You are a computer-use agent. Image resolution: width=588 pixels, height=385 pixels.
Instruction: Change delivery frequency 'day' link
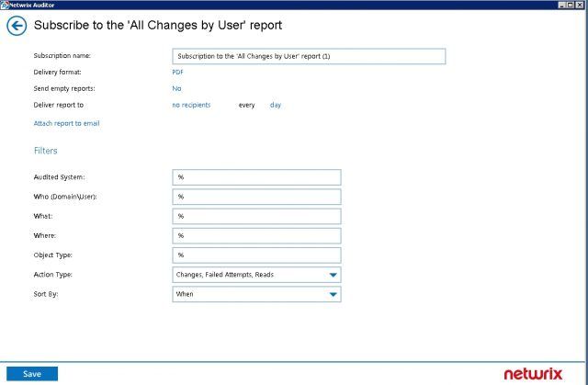pyautogui.click(x=276, y=105)
